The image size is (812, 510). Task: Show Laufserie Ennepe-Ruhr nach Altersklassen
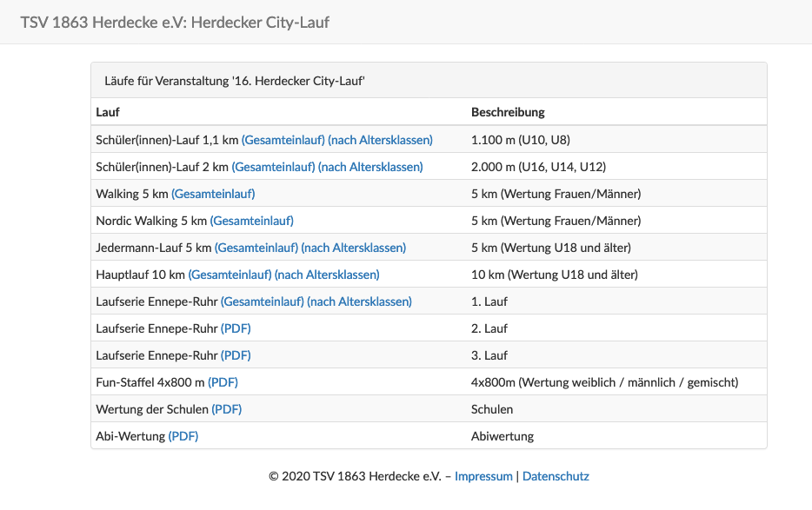click(x=359, y=301)
